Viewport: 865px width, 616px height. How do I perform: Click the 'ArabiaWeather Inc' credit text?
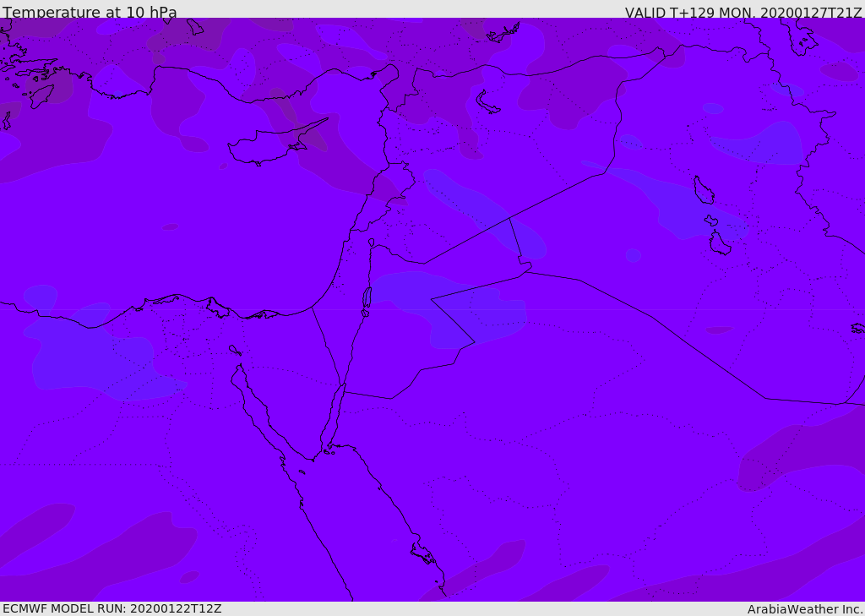coord(803,609)
